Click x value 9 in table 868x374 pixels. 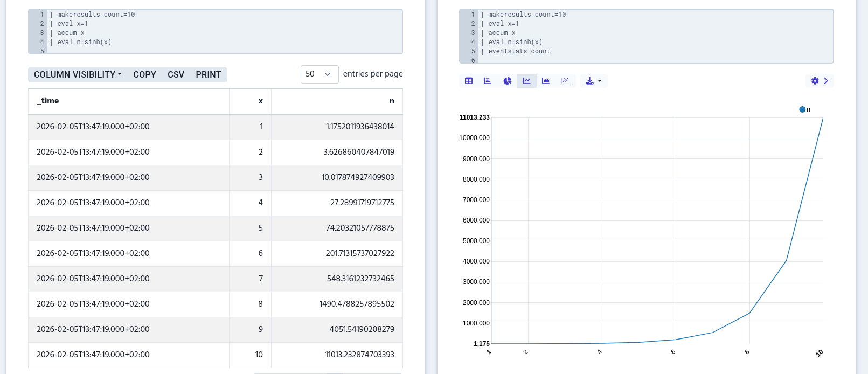(x=261, y=329)
